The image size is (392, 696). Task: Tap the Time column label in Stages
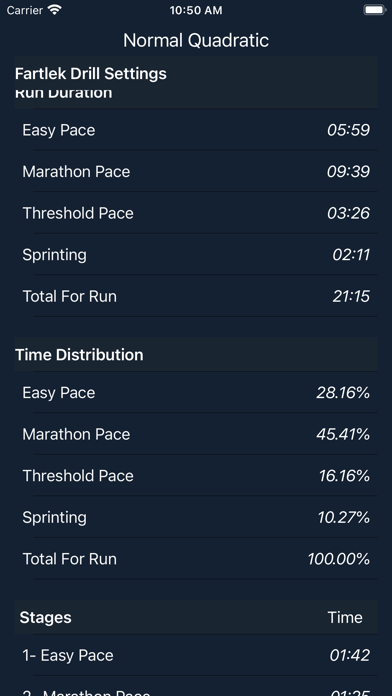pos(345,617)
